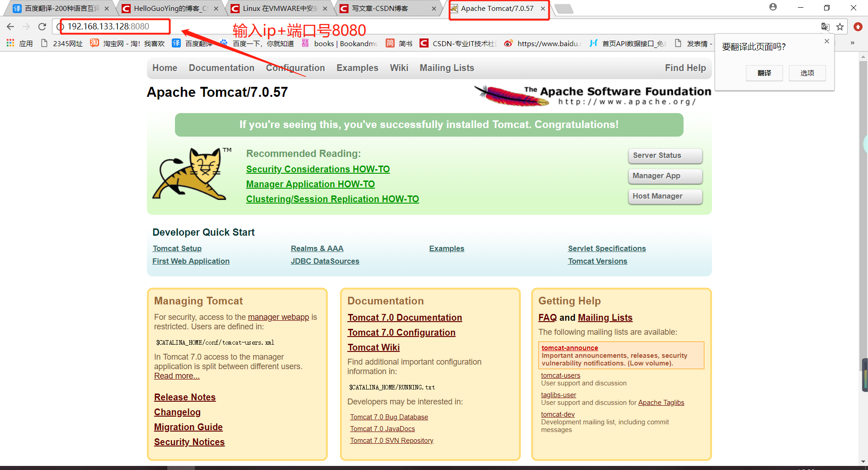The image size is (868, 470).
Task: Open the CSDN-专业IT技术社区 bookmark
Action: (x=458, y=43)
